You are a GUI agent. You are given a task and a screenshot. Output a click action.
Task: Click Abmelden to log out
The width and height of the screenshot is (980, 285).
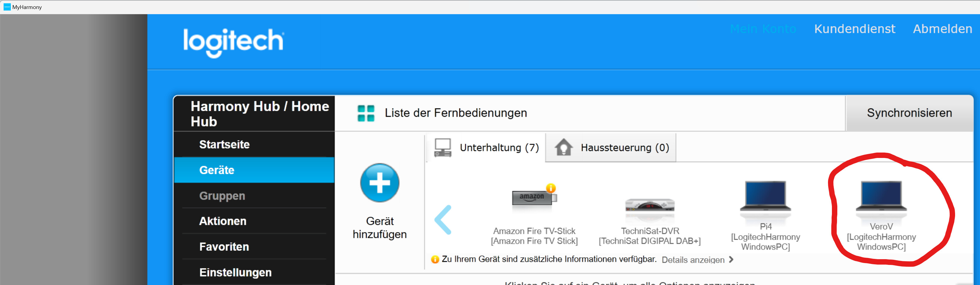click(x=942, y=29)
